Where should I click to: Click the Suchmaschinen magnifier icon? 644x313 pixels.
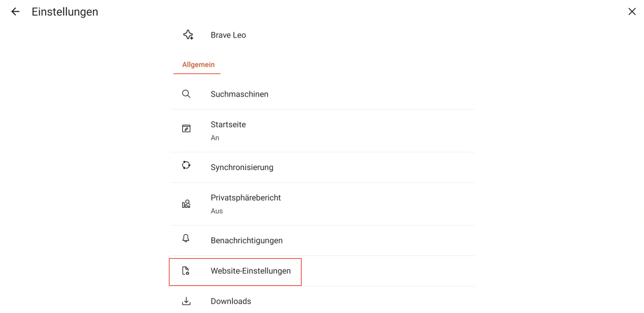coord(186,94)
